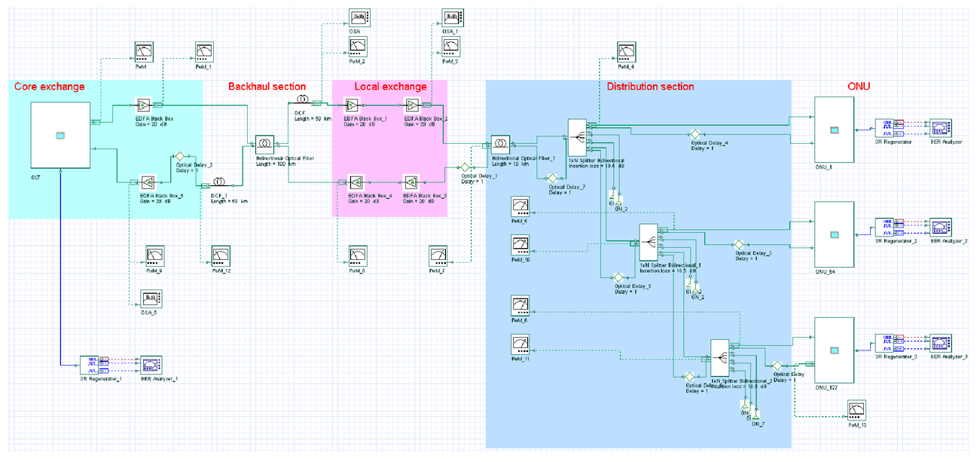Select the Optical Delay_4 component

(x=695, y=133)
